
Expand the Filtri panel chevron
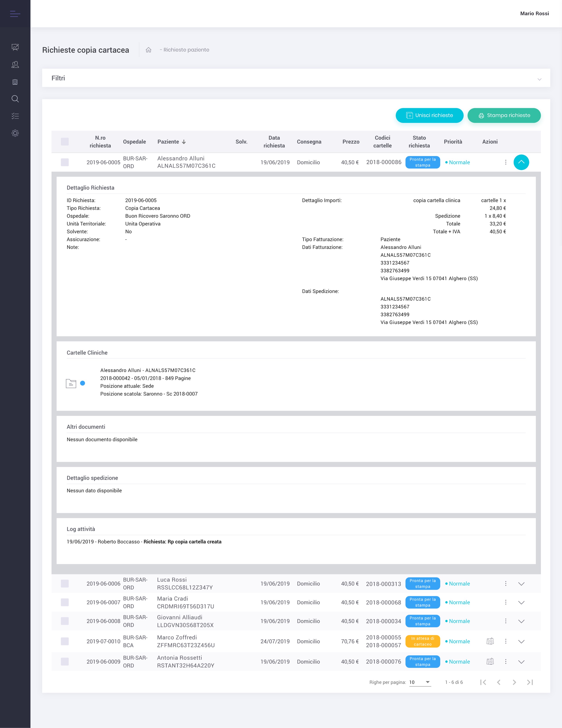539,79
